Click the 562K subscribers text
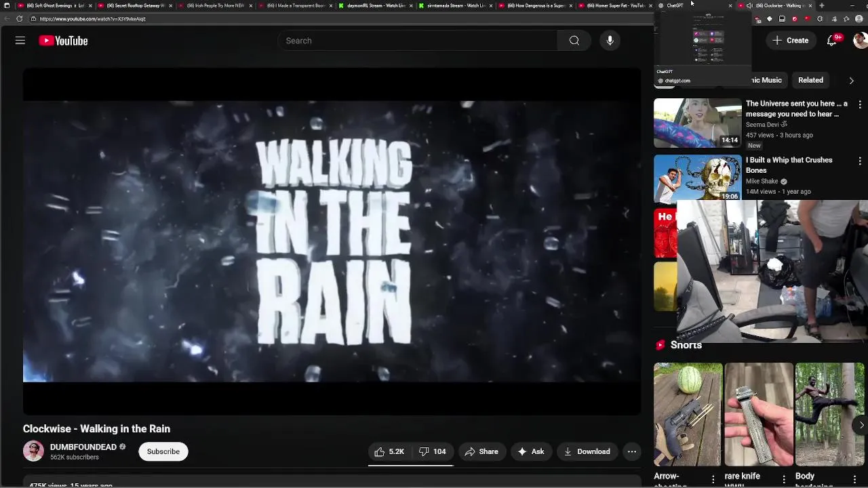Screen dimensions: 868x488 pos(75,457)
